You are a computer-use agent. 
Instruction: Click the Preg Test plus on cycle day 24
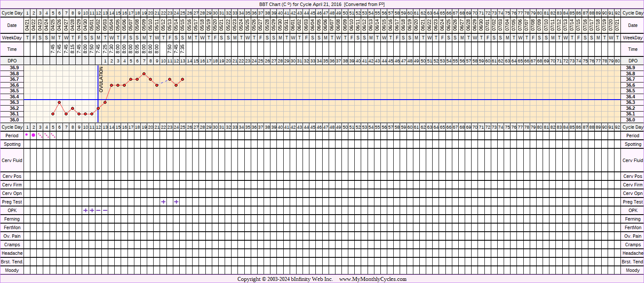point(176,202)
